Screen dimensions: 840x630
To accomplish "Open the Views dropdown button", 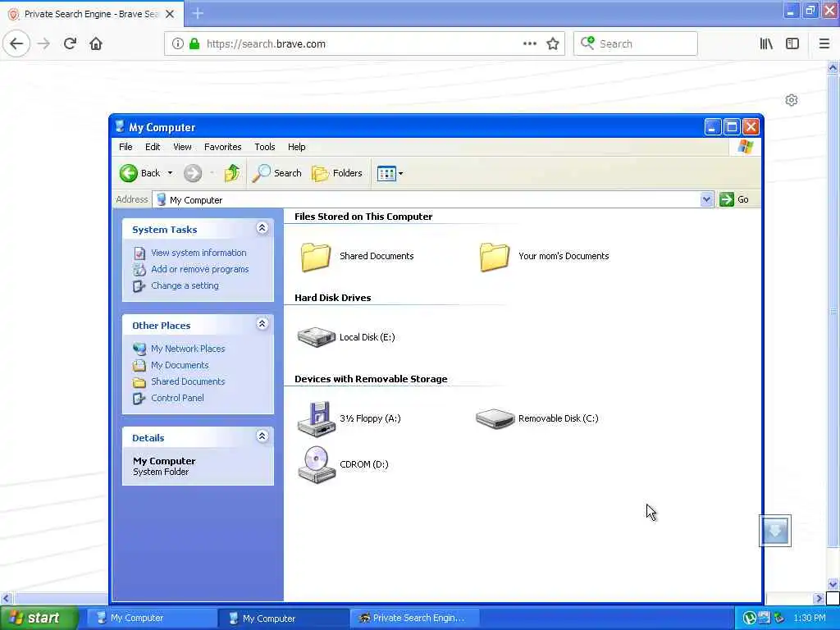I will [x=390, y=173].
